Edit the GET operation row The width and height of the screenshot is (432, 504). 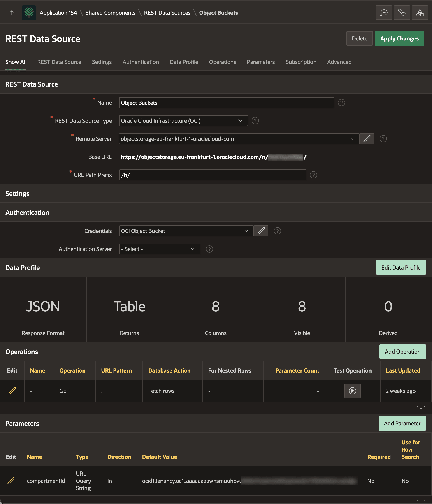pyautogui.click(x=12, y=391)
